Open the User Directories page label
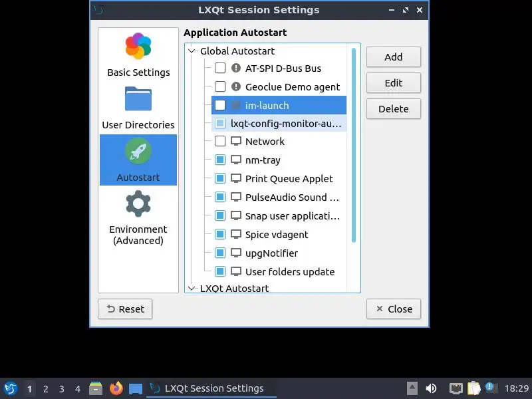 click(x=138, y=124)
